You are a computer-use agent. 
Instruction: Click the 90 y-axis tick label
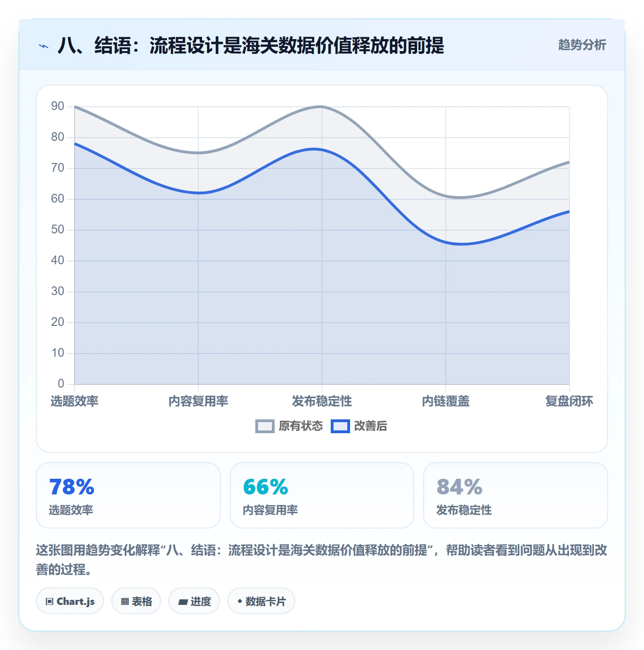coord(57,106)
